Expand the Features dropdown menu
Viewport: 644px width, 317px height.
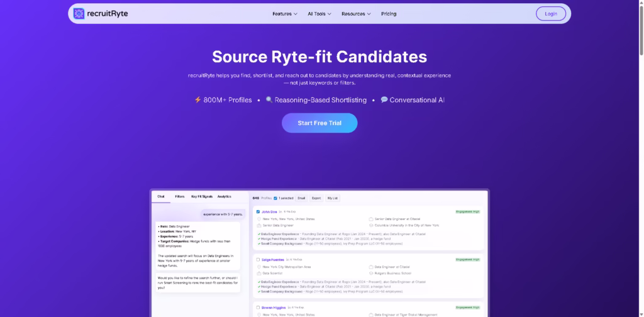pos(286,14)
